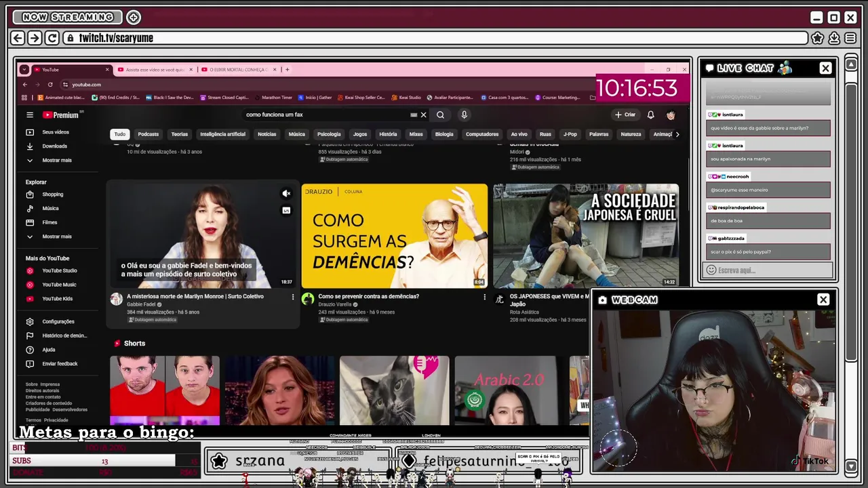
Task: Toggle captions on the preview video
Action: coord(286,210)
